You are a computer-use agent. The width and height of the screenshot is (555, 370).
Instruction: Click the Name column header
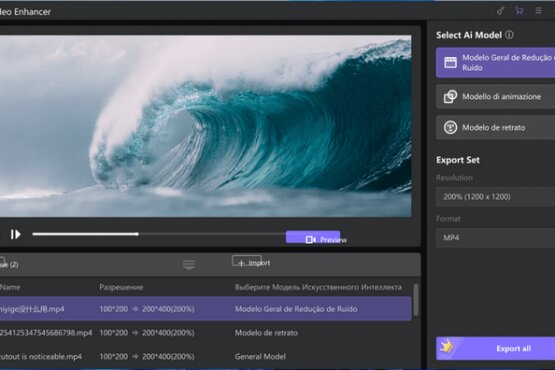pyautogui.click(x=10, y=287)
